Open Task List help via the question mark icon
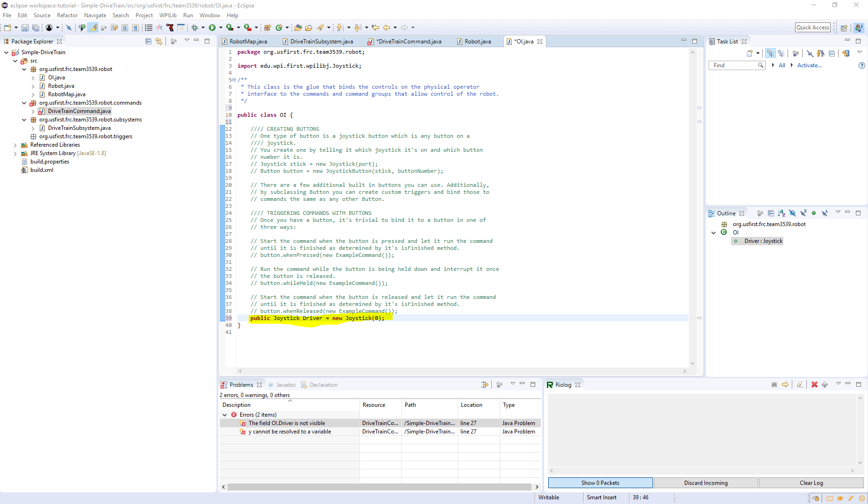This screenshot has width=868, height=504. click(862, 65)
